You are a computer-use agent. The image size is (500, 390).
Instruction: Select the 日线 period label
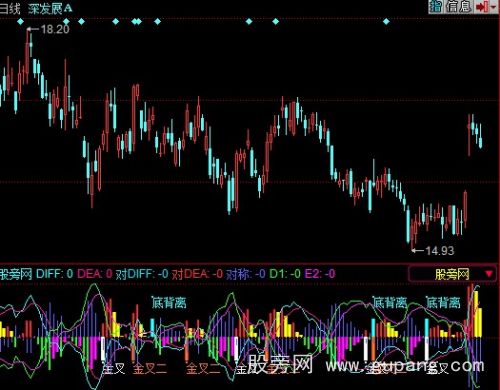pyautogui.click(x=10, y=8)
